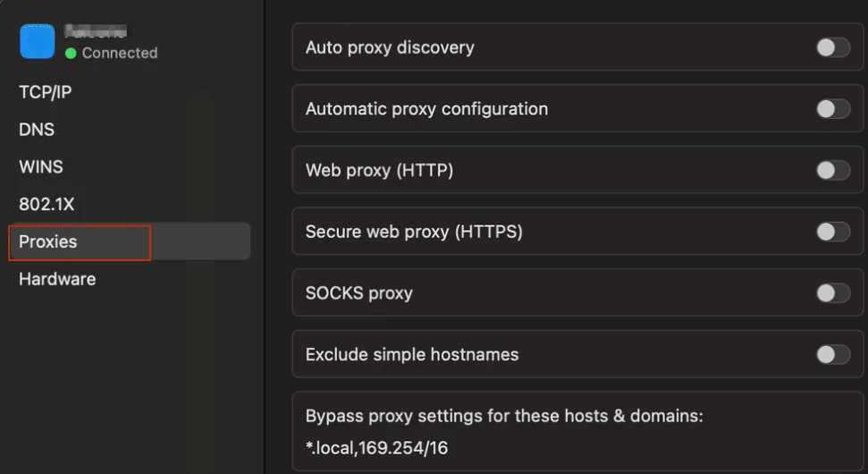The width and height of the screenshot is (868, 474).
Task: Click the Secure web proxy (HTTPS) label
Action: (414, 232)
